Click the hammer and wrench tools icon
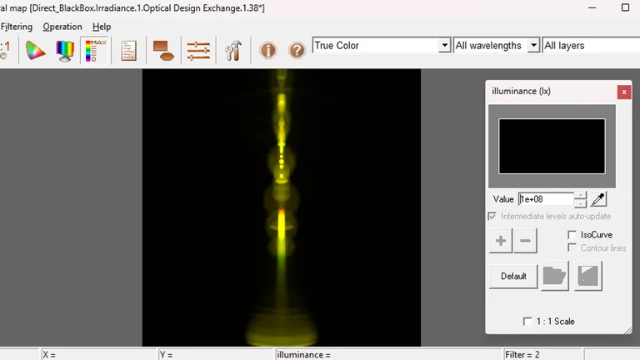 [x=233, y=51]
